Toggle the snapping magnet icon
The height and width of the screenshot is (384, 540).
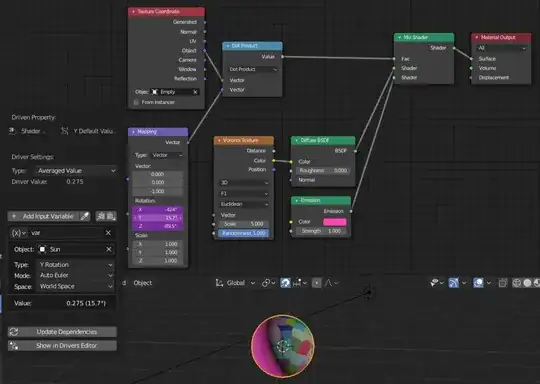pyautogui.click(x=285, y=283)
